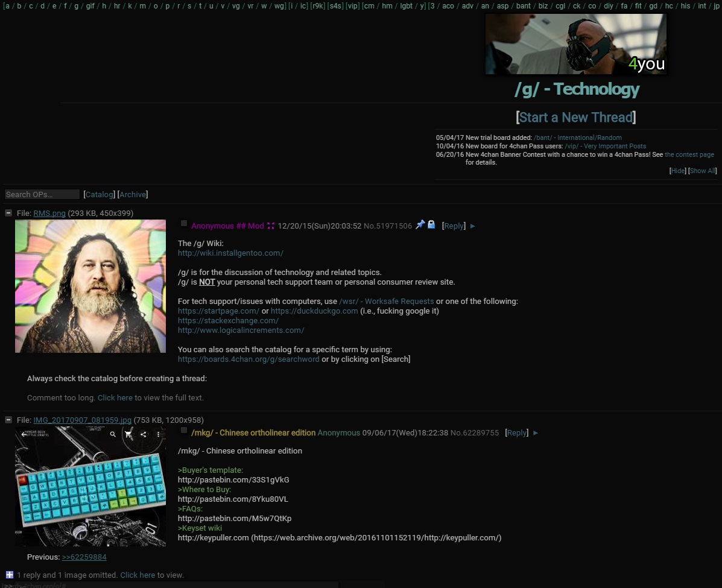Click [Start a New Thread]
The image size is (722, 588).
576,117
